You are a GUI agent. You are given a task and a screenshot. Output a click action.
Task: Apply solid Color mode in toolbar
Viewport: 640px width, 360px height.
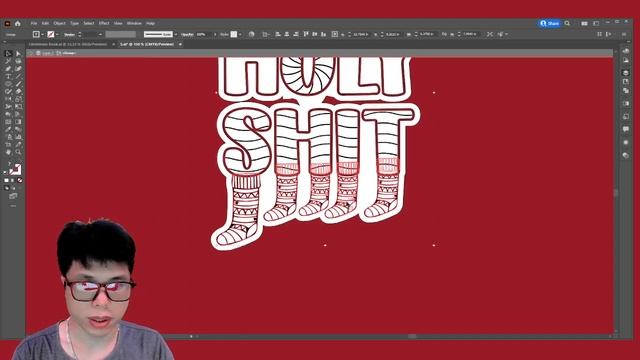click(7, 180)
